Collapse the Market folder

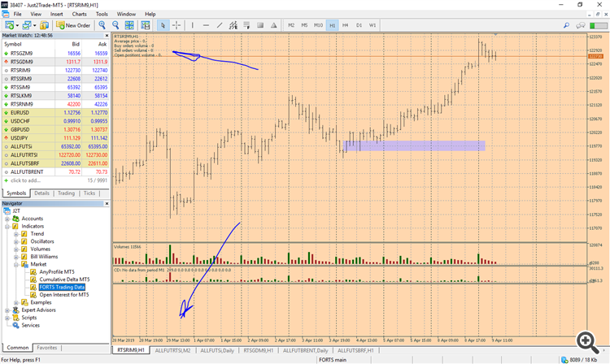pos(16,265)
